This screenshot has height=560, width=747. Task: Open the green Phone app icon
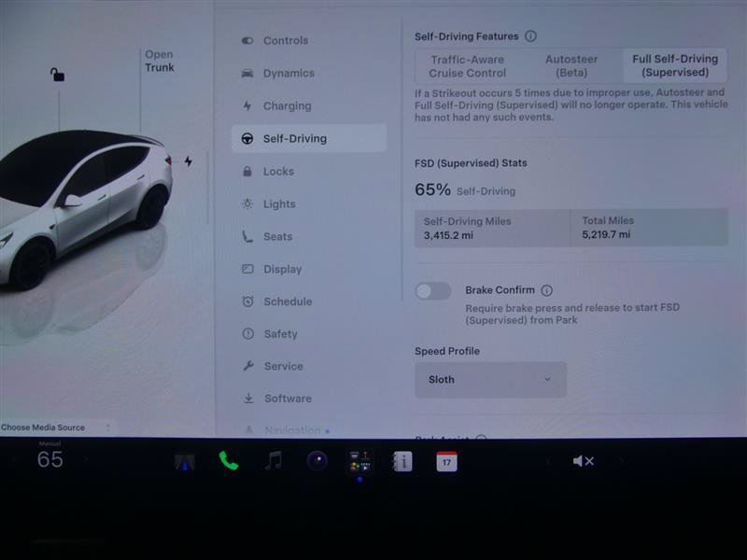(x=229, y=460)
